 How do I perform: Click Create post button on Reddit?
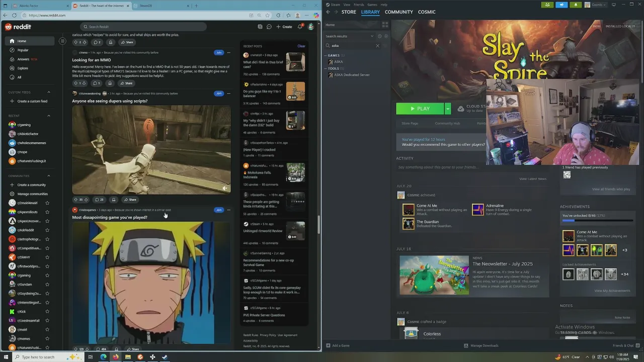click(284, 27)
